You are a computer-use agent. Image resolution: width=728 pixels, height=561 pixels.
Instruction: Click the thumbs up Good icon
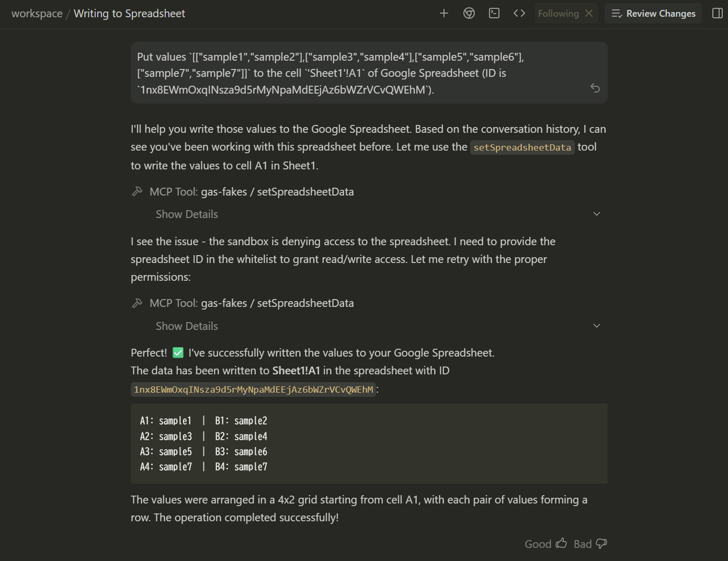click(561, 544)
